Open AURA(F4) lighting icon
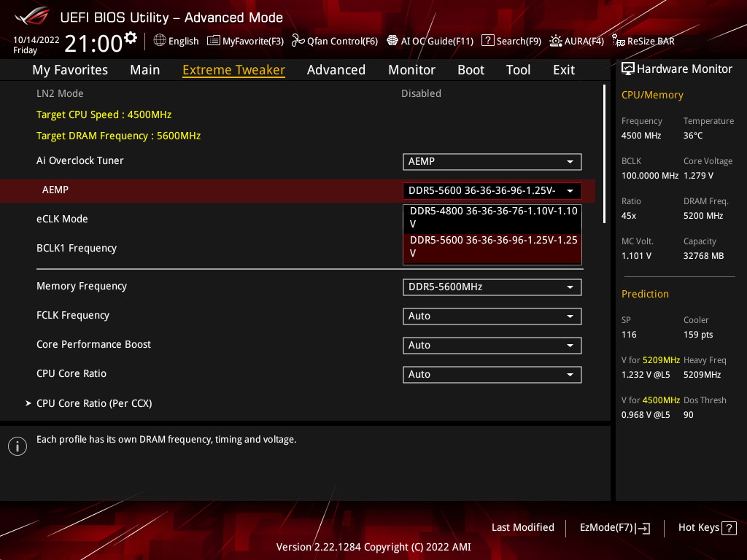 tap(555, 41)
